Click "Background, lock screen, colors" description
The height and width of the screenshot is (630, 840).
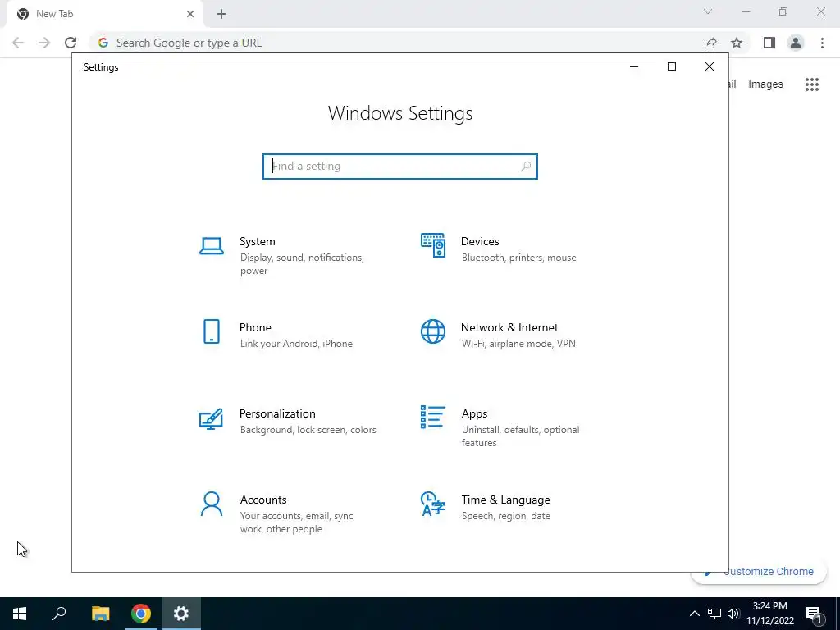(308, 430)
